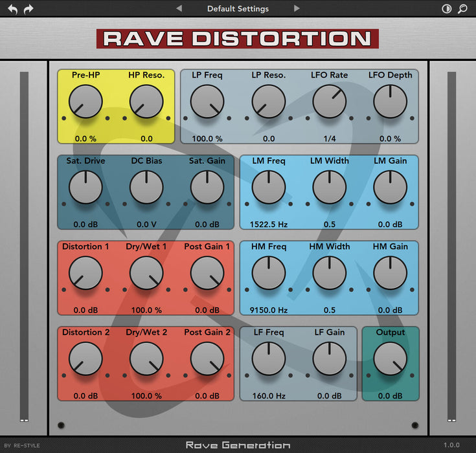476x453 pixels.
Task: Open the magnifier search icon
Action: click(x=462, y=9)
